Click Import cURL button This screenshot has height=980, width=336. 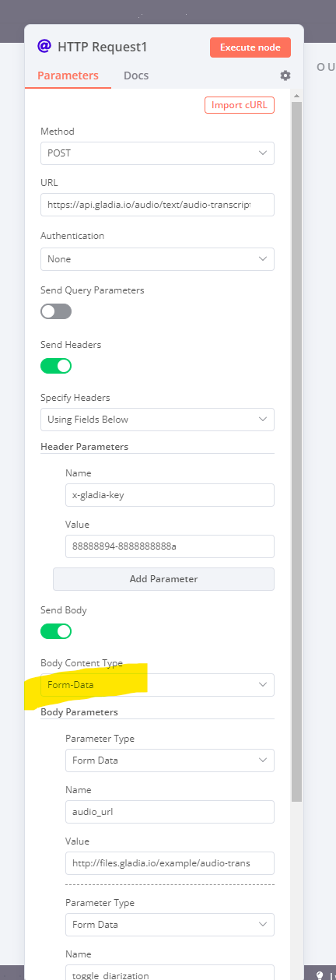tap(240, 105)
